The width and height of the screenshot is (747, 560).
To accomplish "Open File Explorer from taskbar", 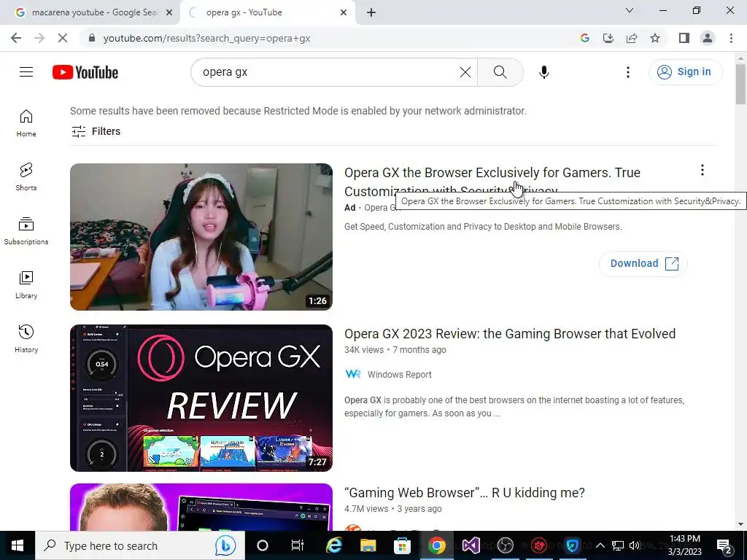I will pos(368,545).
